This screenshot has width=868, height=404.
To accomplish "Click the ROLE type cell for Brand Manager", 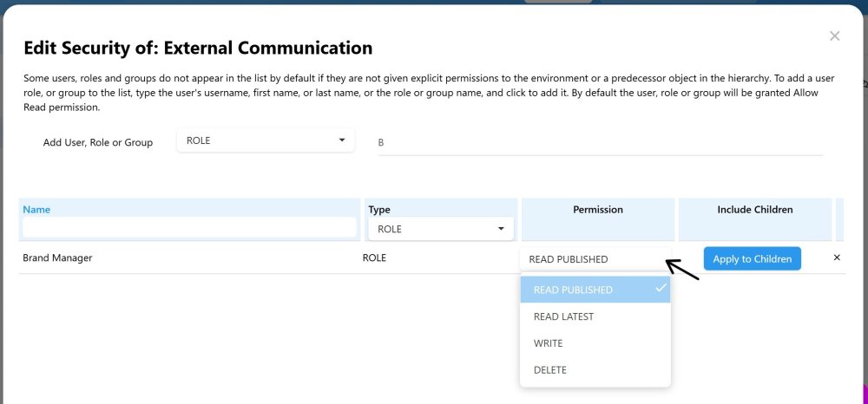I will coord(374,258).
